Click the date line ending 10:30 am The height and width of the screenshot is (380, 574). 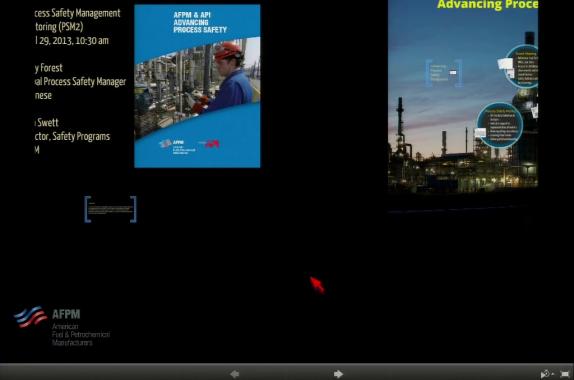pyautogui.click(x=72, y=41)
